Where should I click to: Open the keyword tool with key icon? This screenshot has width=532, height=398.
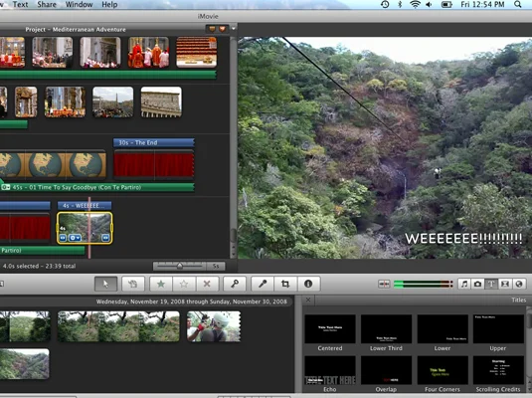pyautogui.click(x=235, y=284)
